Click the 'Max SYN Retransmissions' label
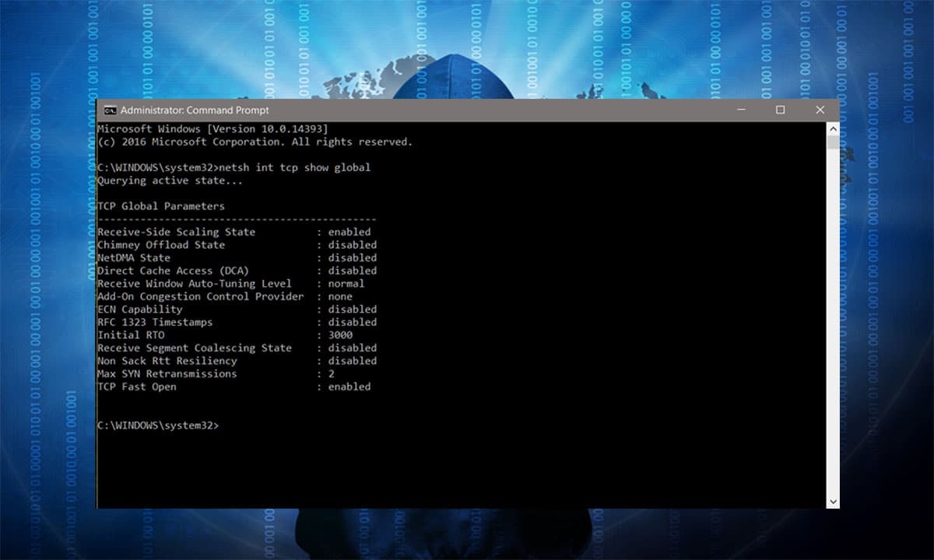Screen dimensions: 934x560 [167, 373]
